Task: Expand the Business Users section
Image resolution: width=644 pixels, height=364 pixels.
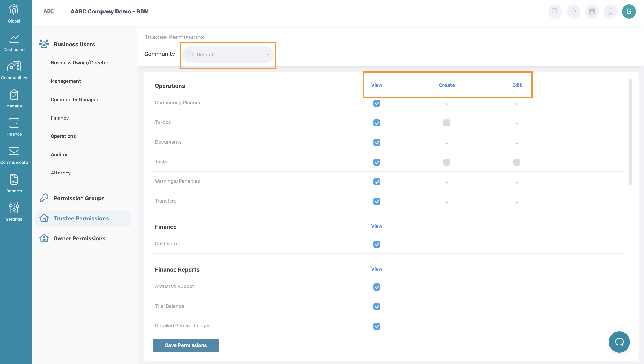Action: [x=74, y=44]
